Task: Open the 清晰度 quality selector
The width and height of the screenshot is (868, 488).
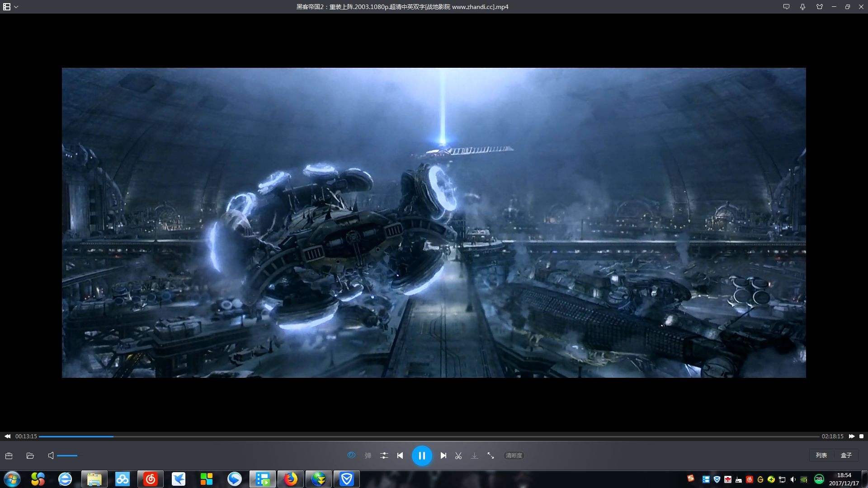Action: click(514, 455)
